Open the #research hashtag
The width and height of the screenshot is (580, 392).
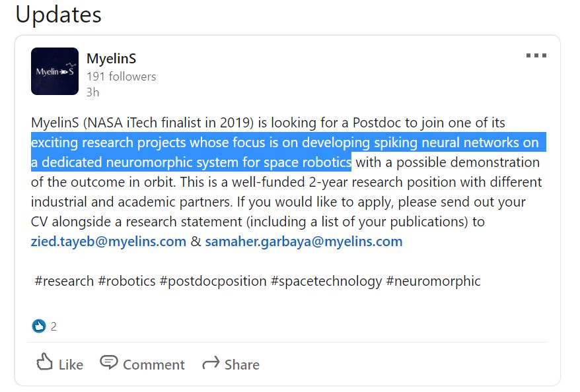point(64,281)
